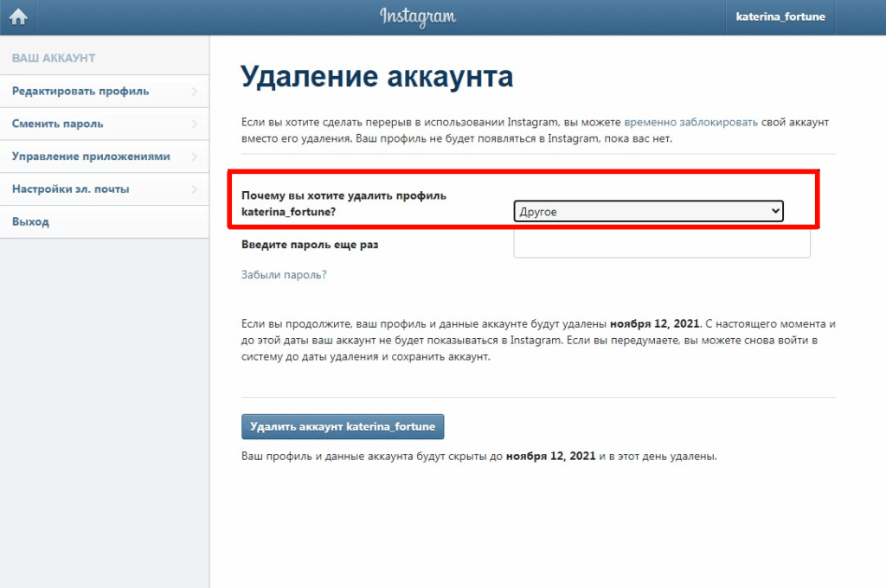Click chevron next to Управление приложениями
This screenshot has width=886, height=588.
(195, 157)
